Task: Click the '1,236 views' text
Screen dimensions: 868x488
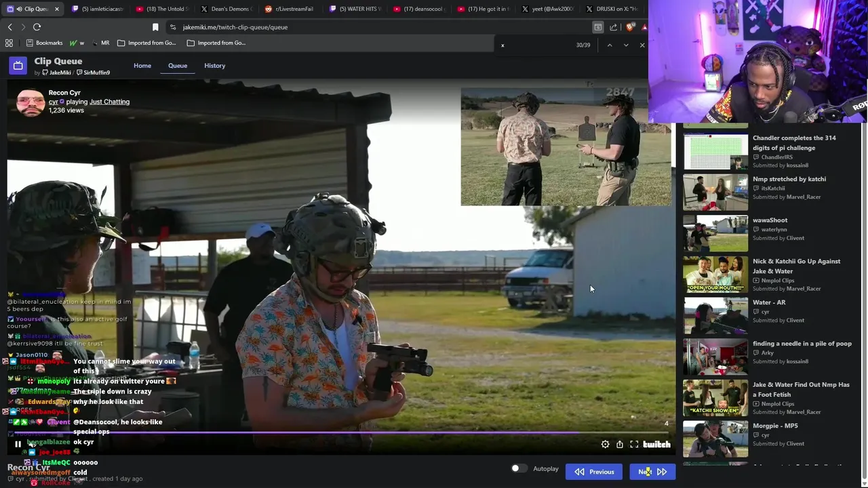Action: tap(66, 110)
